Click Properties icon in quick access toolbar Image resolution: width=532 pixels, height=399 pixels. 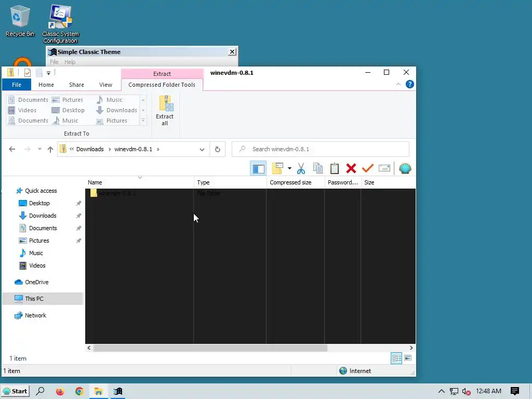tap(28, 73)
